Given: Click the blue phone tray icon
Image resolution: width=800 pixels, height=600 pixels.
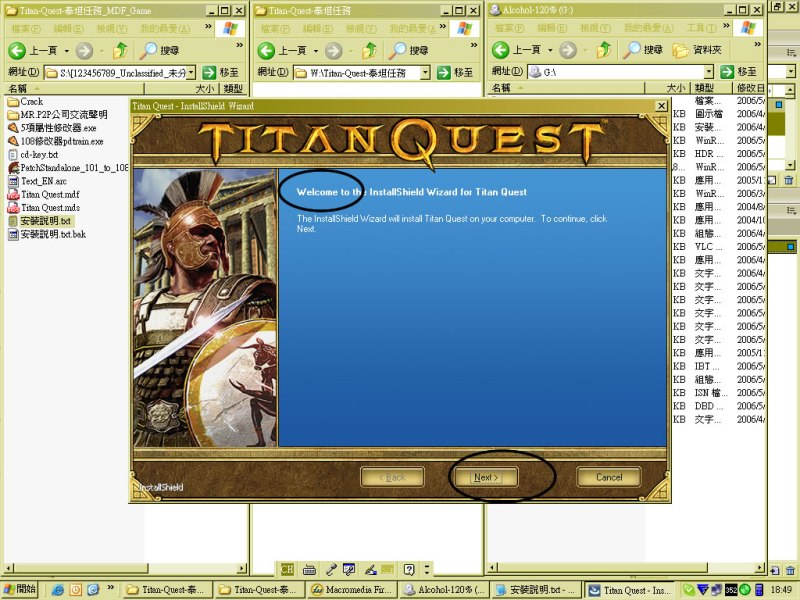Looking at the screenshot, I should (759, 590).
